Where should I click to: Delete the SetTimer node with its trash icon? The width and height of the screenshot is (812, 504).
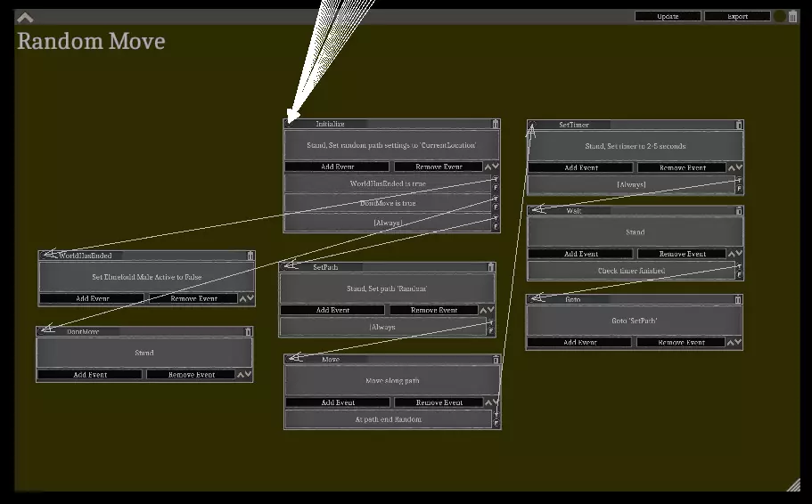[739, 125]
